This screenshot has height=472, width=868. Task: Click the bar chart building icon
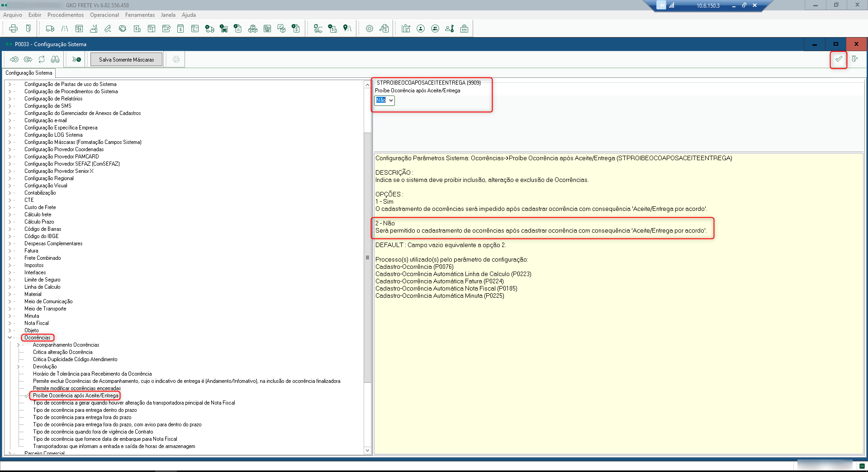[406, 29]
